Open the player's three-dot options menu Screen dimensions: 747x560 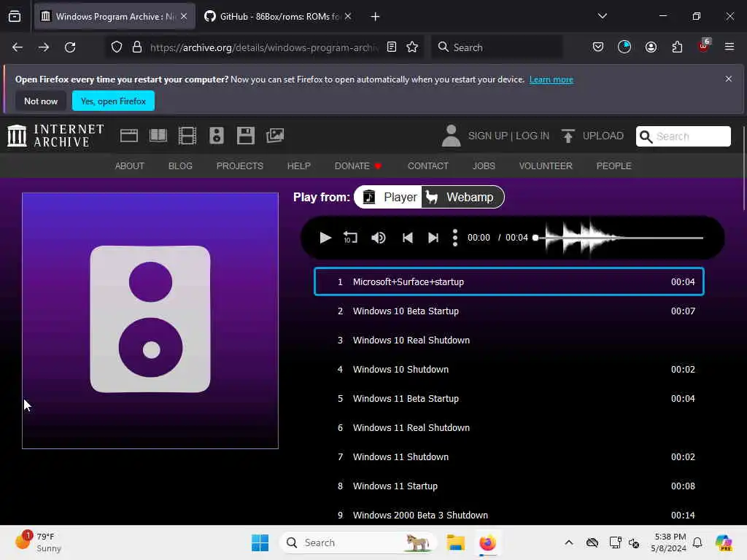click(x=455, y=238)
